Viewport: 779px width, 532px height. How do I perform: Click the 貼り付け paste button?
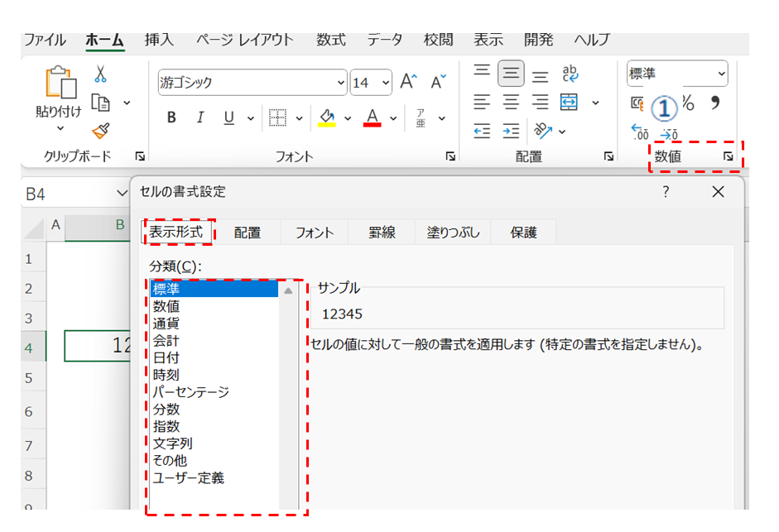[59, 95]
